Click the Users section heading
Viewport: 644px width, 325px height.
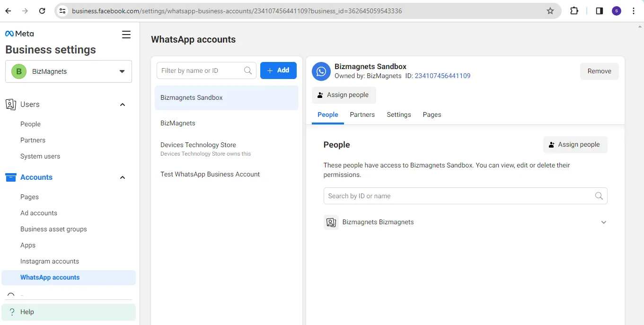(30, 105)
